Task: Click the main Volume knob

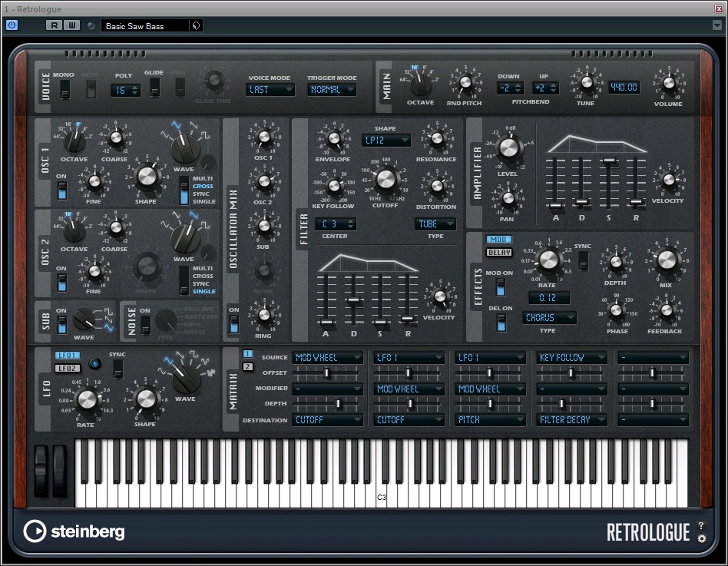Action: [669, 83]
